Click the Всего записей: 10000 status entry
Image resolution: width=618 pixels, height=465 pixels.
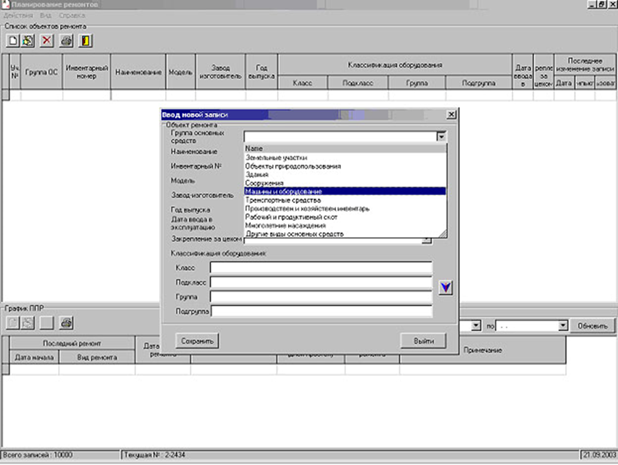click(60, 455)
